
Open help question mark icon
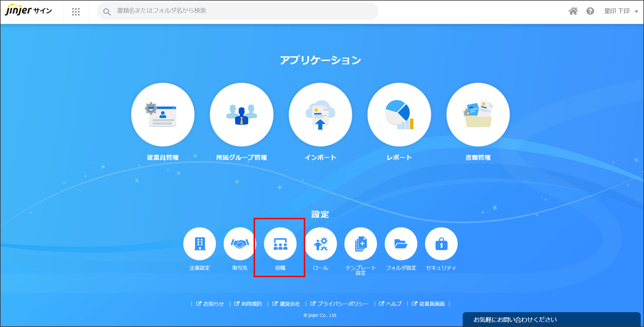click(590, 11)
